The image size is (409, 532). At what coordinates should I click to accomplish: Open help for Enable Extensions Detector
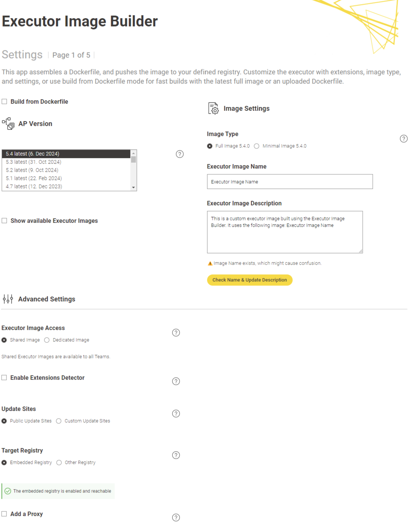click(176, 381)
